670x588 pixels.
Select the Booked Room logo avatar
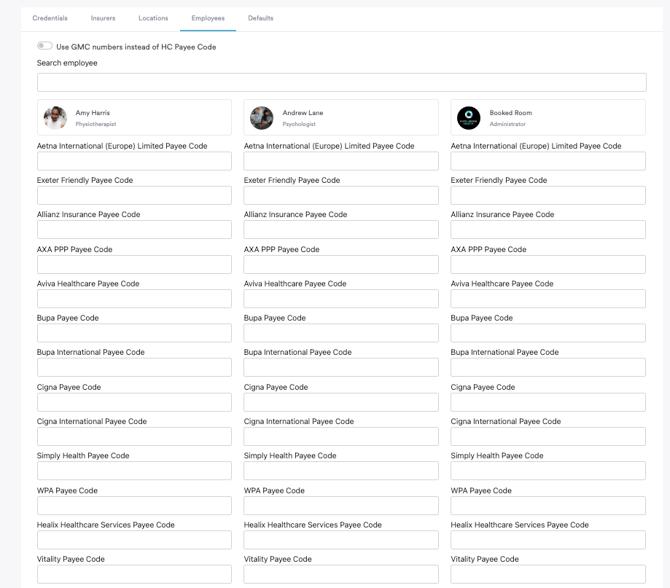click(x=469, y=118)
